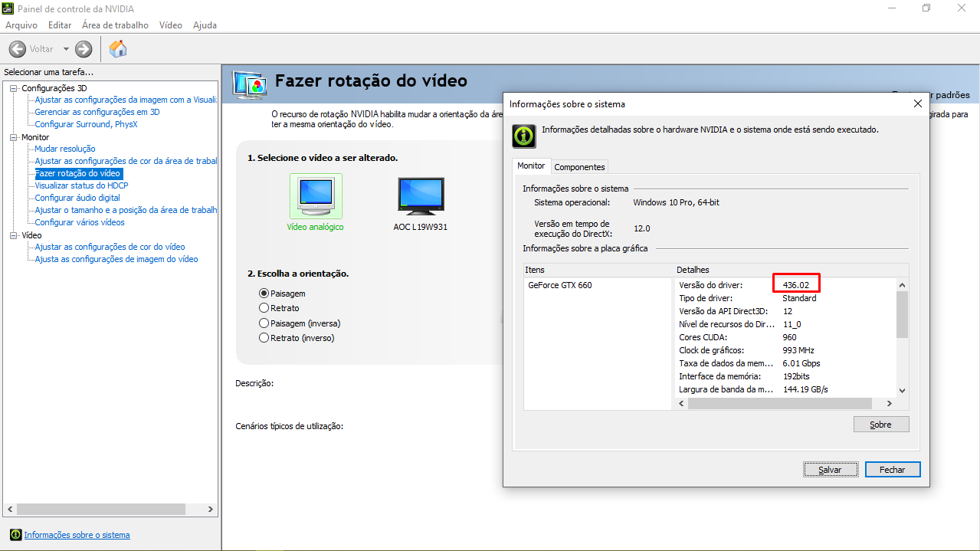Open Ajustar o tamanho e a posição da área de trabalho
The image size is (980, 551).
[x=126, y=210]
